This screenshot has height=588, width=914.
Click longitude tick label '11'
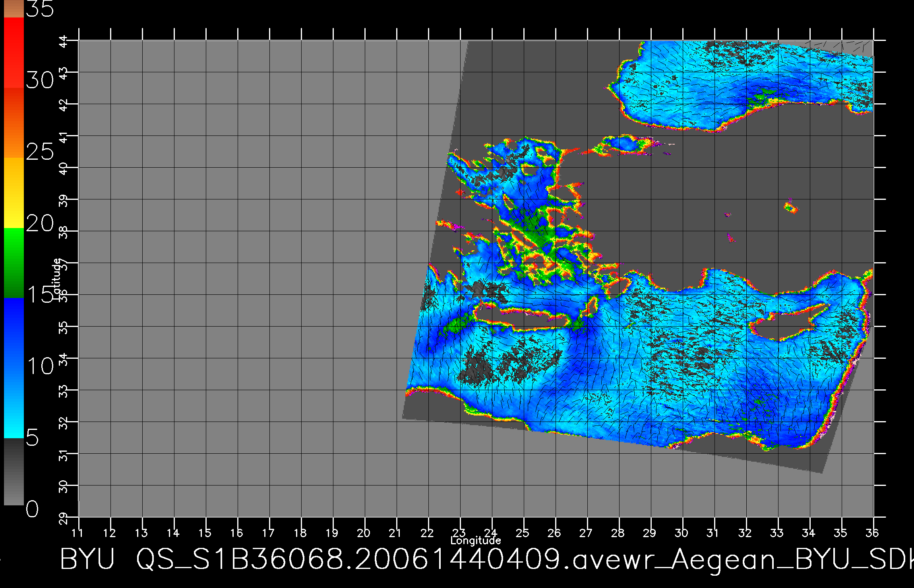point(78,533)
